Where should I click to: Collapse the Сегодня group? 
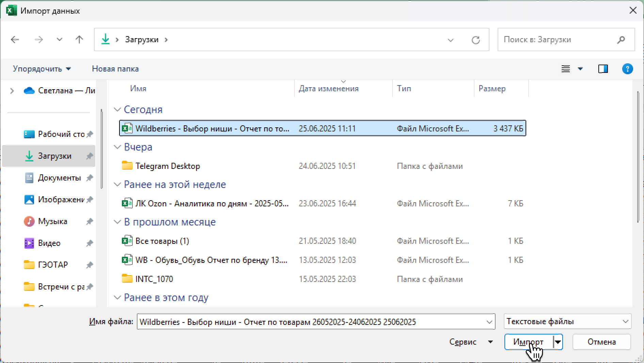pos(117,110)
